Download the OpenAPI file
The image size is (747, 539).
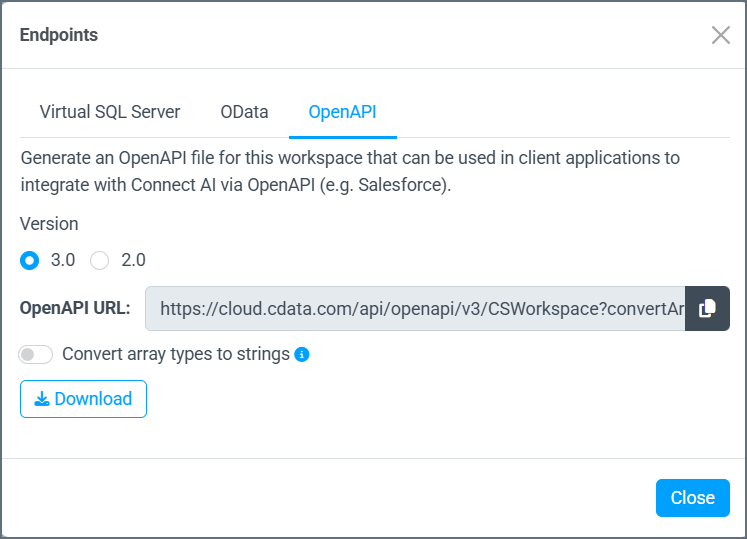click(83, 399)
